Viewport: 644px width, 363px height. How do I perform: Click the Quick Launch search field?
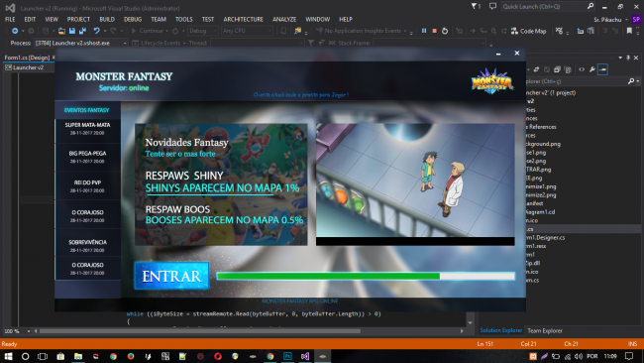pyautogui.click(x=548, y=6)
